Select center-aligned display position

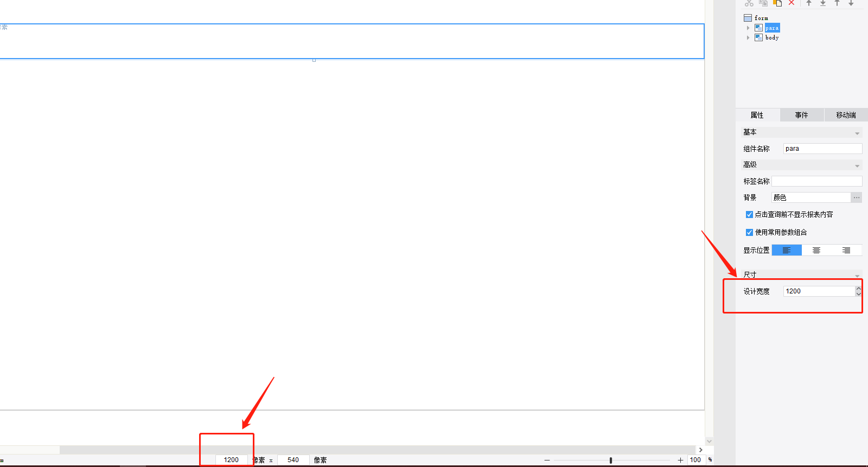(x=816, y=250)
